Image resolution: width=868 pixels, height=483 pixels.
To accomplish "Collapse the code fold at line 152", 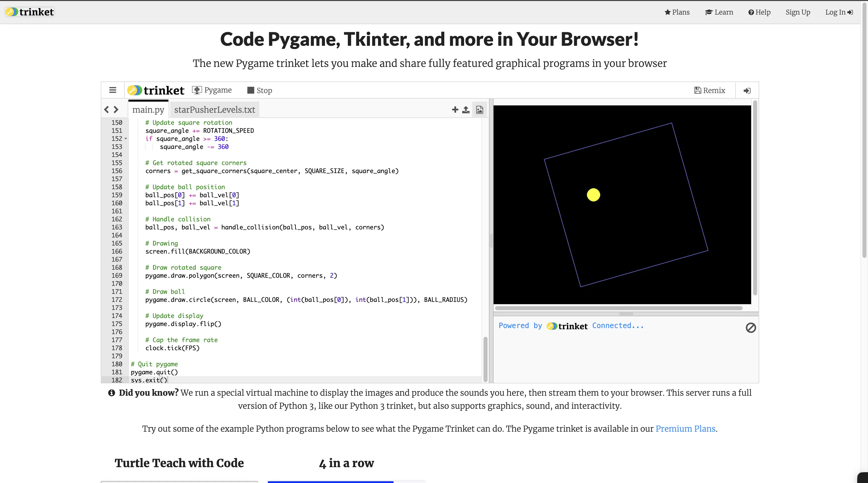I will 126,139.
